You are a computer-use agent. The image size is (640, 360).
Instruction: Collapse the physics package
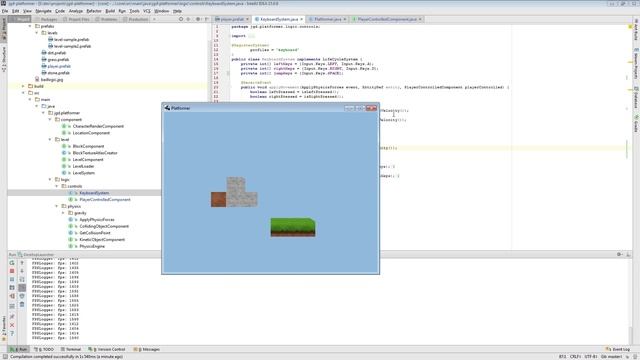pyautogui.click(x=57, y=206)
